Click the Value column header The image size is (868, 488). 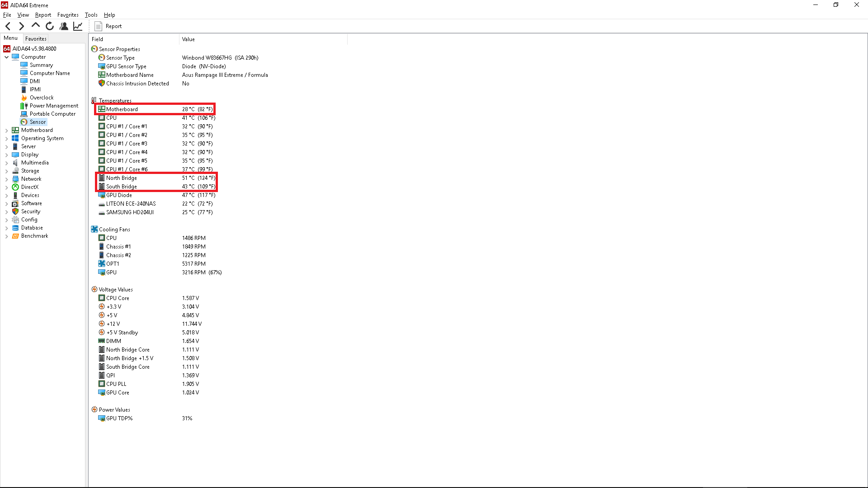189,39
